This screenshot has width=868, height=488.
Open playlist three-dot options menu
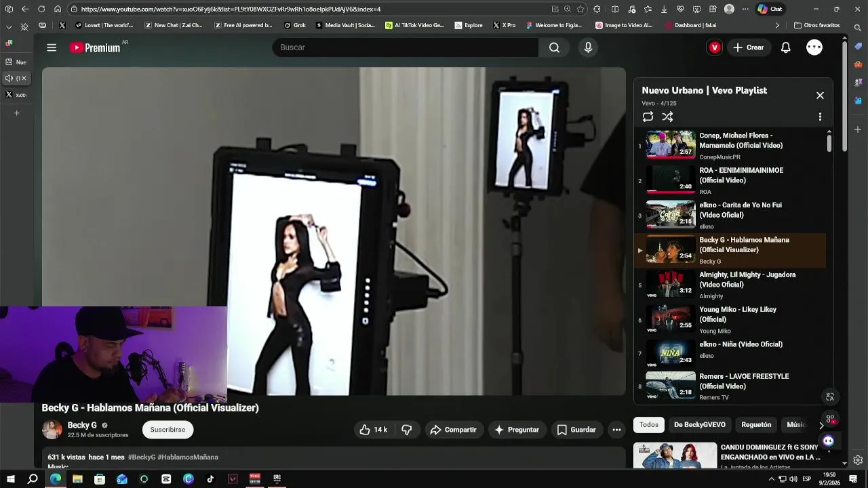(x=820, y=117)
